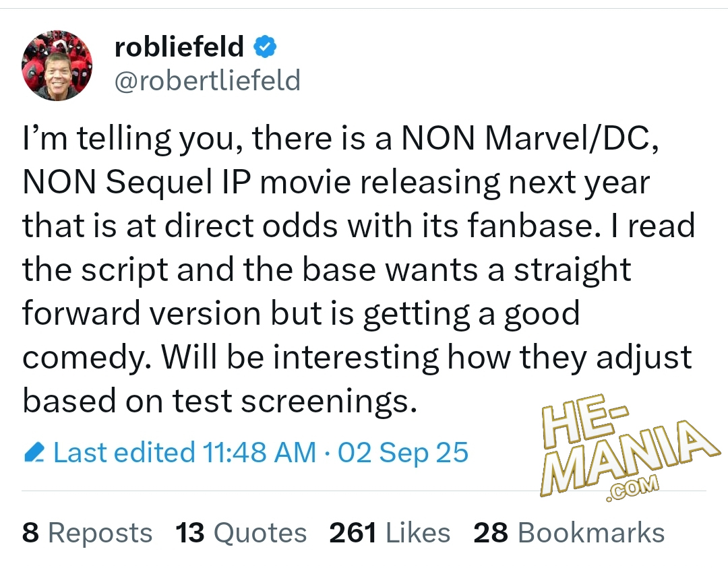View the 261 Likes list

tap(390, 533)
